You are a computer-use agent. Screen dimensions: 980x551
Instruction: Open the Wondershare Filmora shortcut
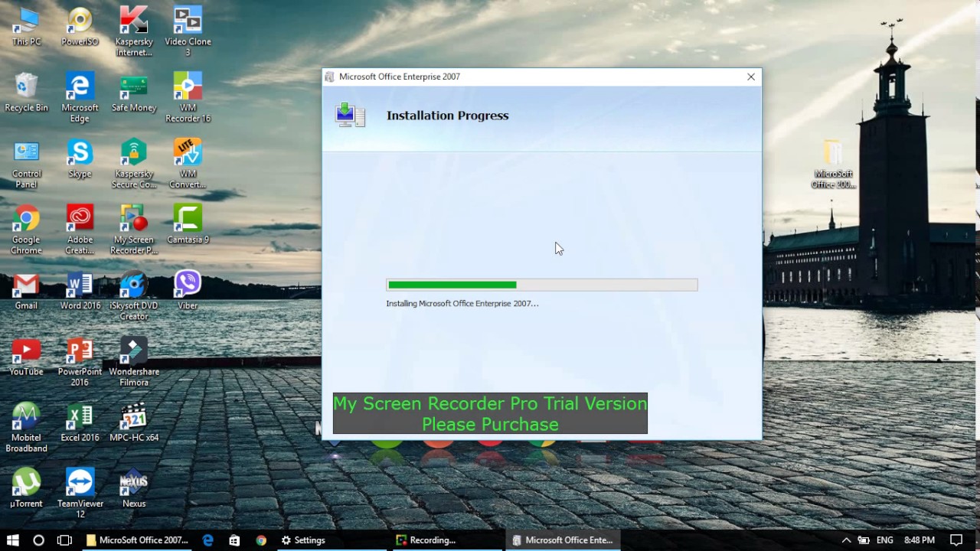coord(134,361)
